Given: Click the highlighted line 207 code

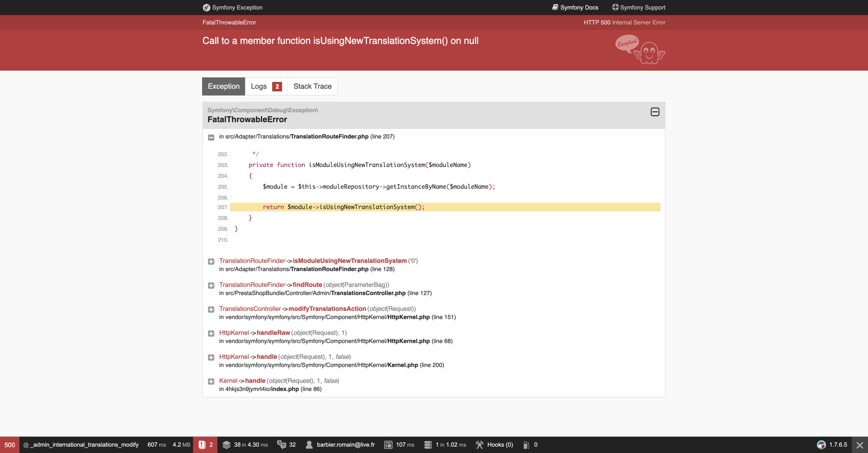Looking at the screenshot, I should point(445,207).
